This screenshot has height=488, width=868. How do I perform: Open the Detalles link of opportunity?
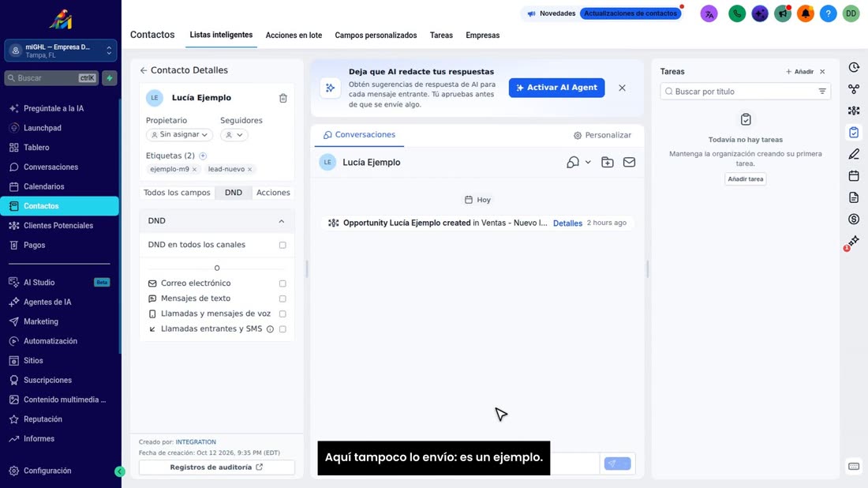[x=567, y=223]
